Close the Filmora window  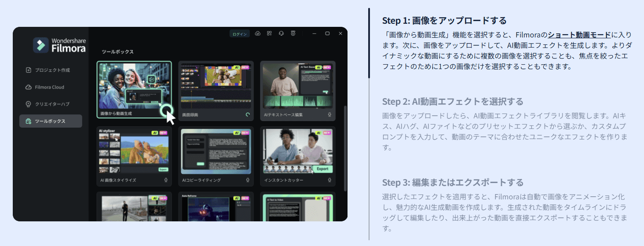[x=340, y=33]
